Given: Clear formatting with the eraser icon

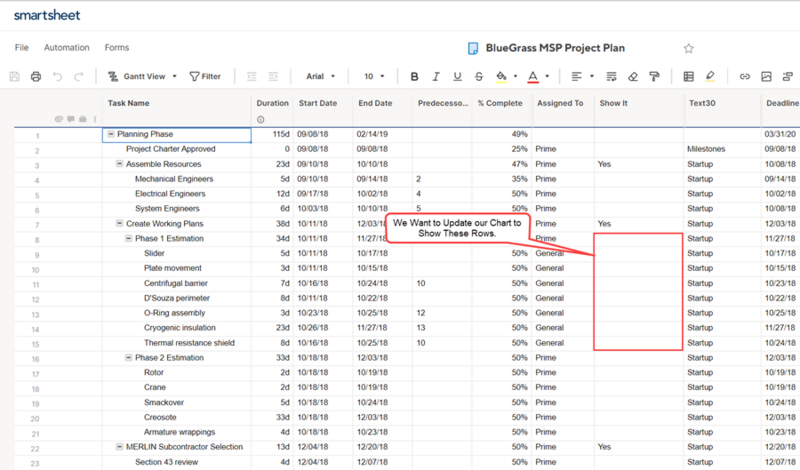Looking at the screenshot, I should (633, 77).
